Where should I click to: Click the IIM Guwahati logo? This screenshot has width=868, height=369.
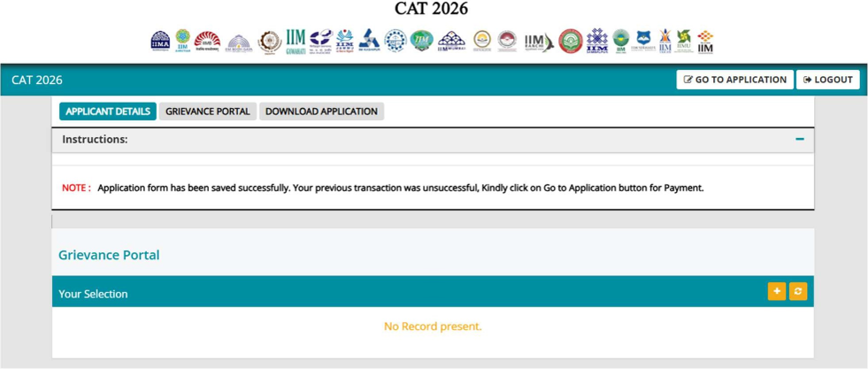[x=296, y=41]
